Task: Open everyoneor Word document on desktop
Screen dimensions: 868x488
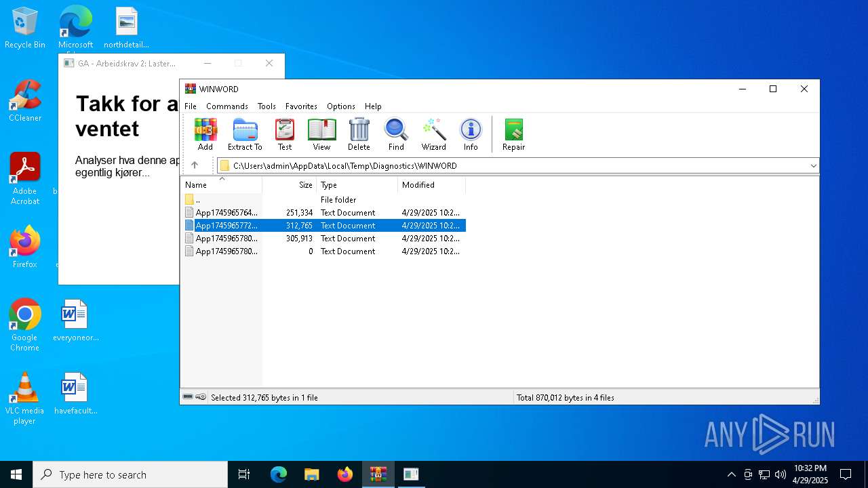Action: pyautogui.click(x=75, y=321)
